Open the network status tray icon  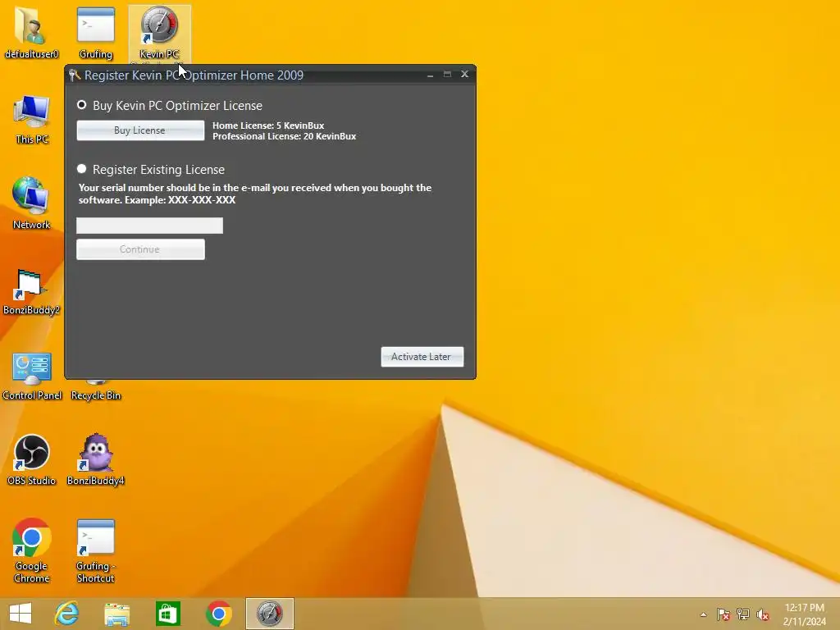point(743,614)
